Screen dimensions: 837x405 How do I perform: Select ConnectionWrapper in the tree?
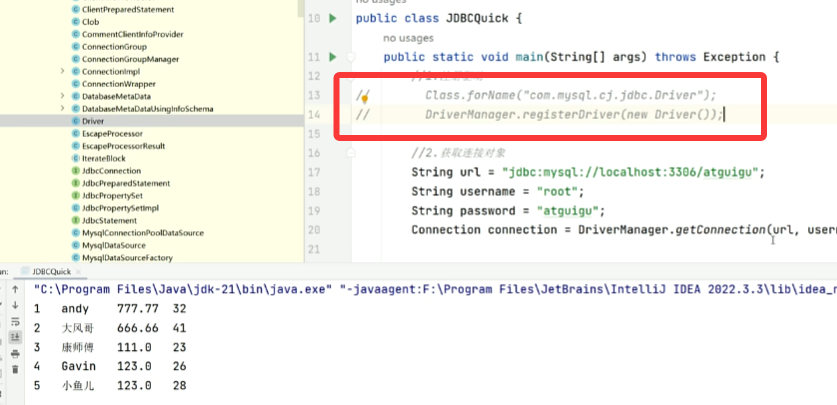click(x=119, y=84)
